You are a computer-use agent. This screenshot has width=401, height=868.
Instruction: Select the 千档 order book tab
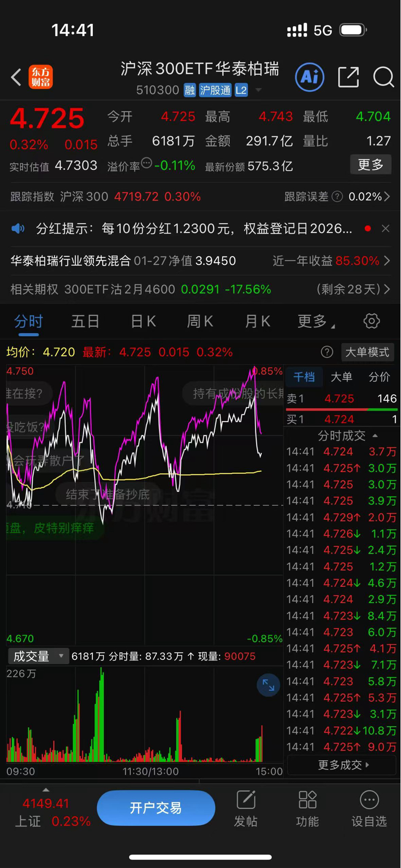304,377
